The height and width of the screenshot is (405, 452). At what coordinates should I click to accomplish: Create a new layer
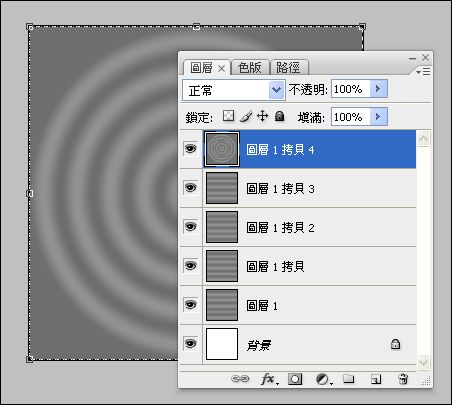376,379
